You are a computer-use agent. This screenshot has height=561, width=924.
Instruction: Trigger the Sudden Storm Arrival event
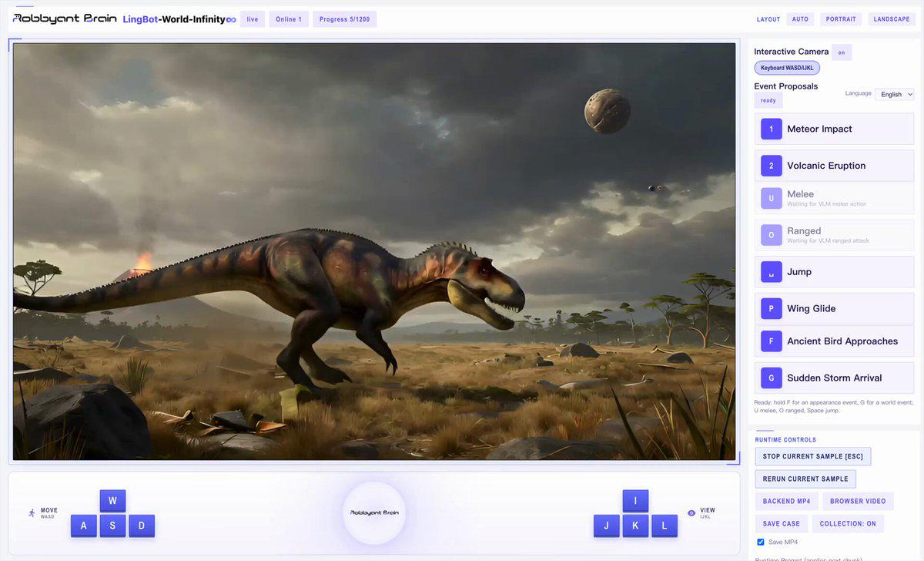835,378
